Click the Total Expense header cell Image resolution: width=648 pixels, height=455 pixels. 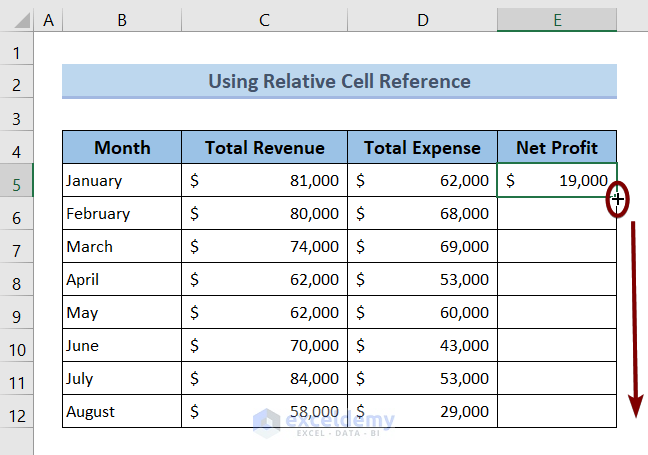click(x=422, y=148)
